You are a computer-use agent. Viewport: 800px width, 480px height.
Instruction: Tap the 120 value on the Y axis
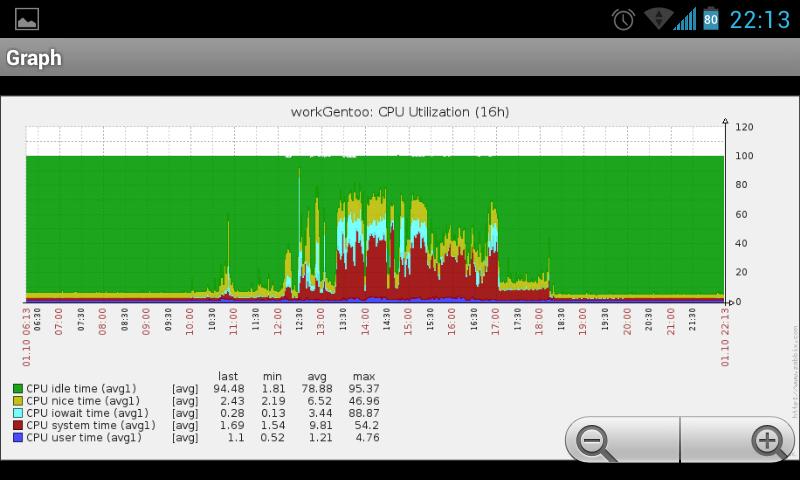coord(744,127)
